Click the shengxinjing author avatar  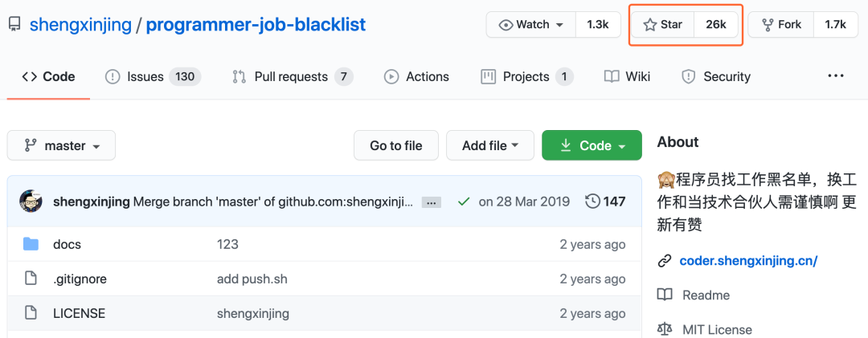(x=31, y=202)
